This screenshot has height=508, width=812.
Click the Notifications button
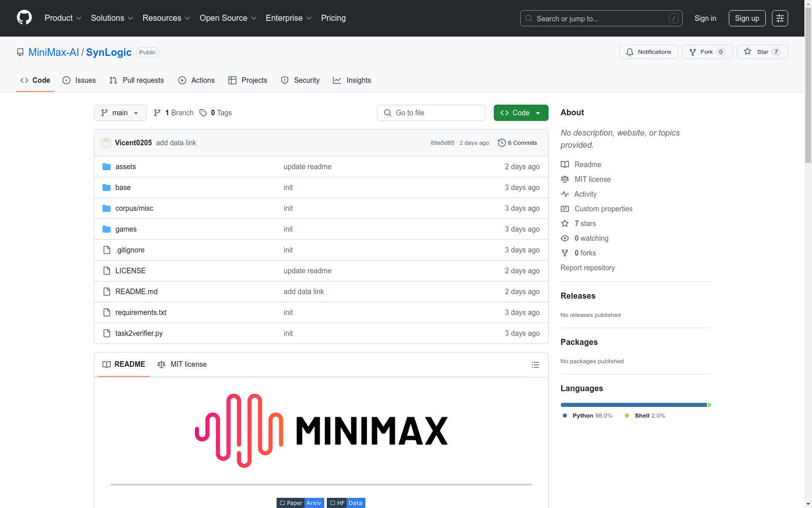tap(649, 52)
